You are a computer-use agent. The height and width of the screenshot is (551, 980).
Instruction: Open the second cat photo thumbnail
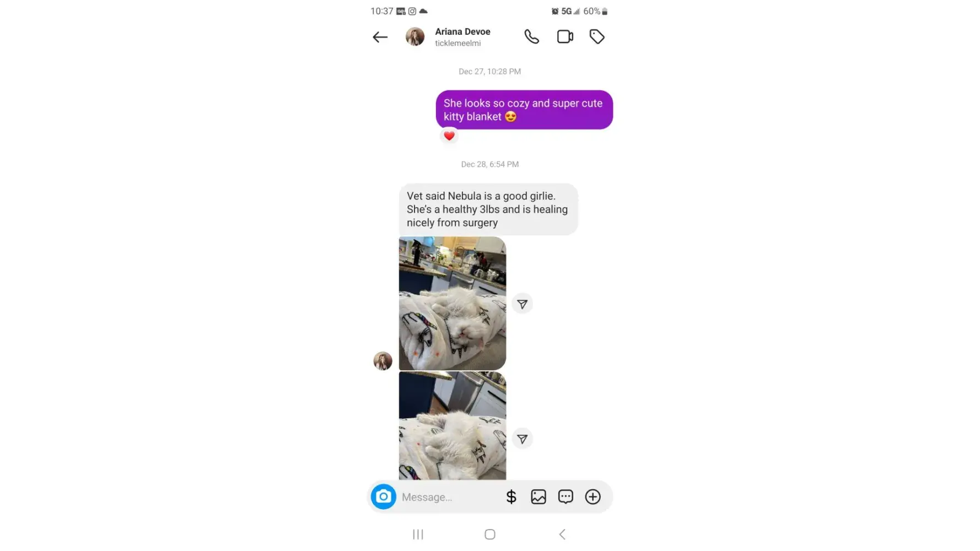pyautogui.click(x=453, y=426)
